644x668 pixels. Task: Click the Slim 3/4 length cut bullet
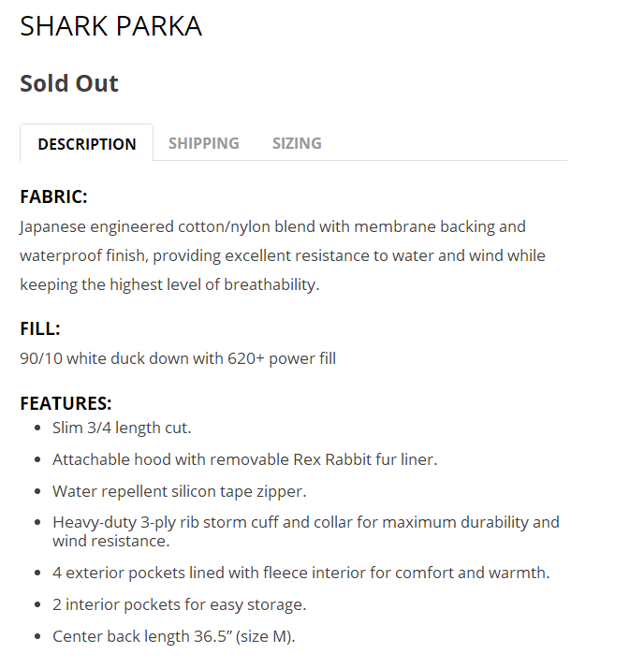click(x=122, y=428)
